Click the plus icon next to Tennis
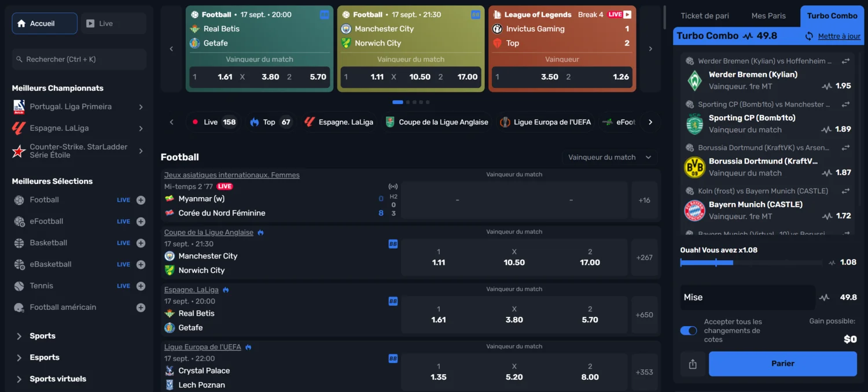The height and width of the screenshot is (392, 868). [141, 286]
